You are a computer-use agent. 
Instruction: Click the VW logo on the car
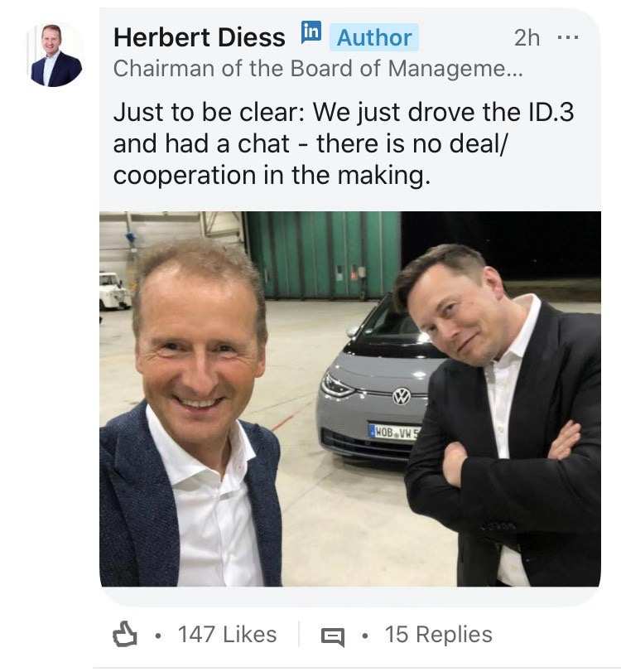coord(402,396)
